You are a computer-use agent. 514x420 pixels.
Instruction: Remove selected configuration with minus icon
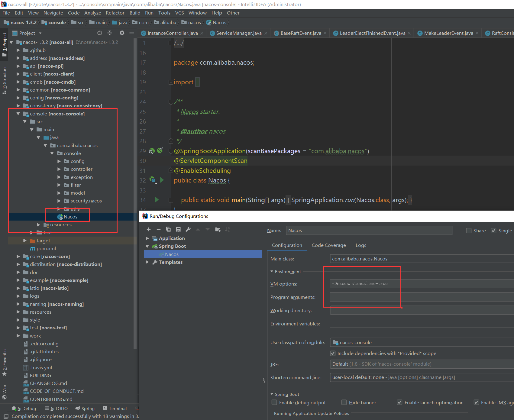(x=158, y=229)
